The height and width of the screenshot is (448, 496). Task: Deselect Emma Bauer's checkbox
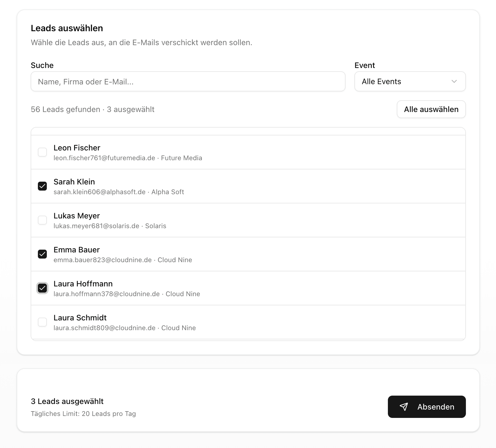pyautogui.click(x=42, y=254)
